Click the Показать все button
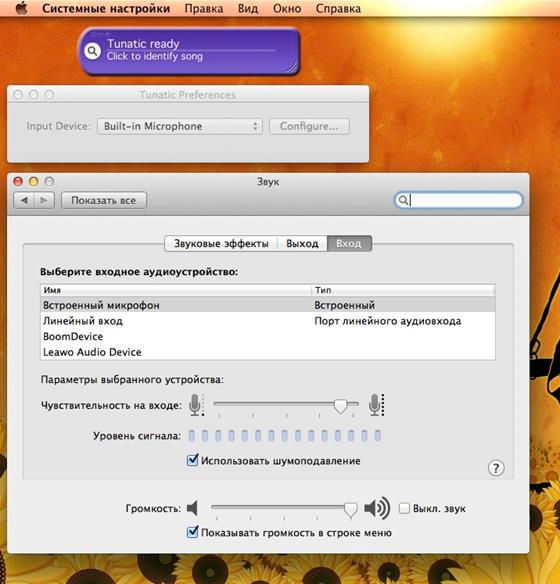 point(104,200)
